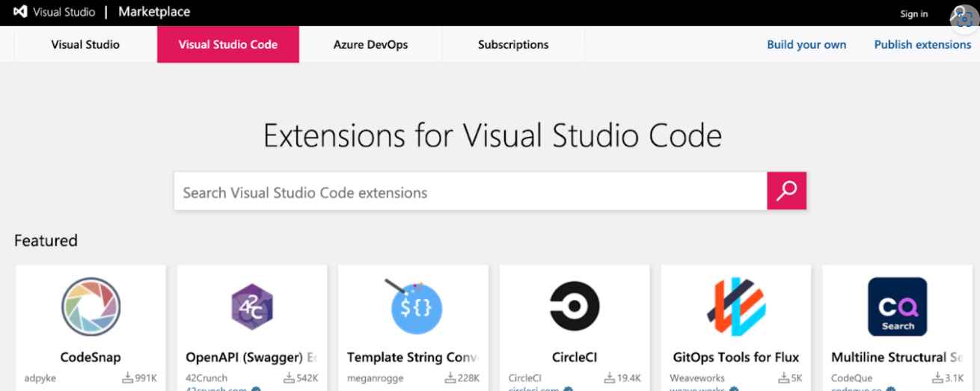Click the CircleCI publisher name under the title
This screenshot has height=391, width=980.
coord(524,378)
